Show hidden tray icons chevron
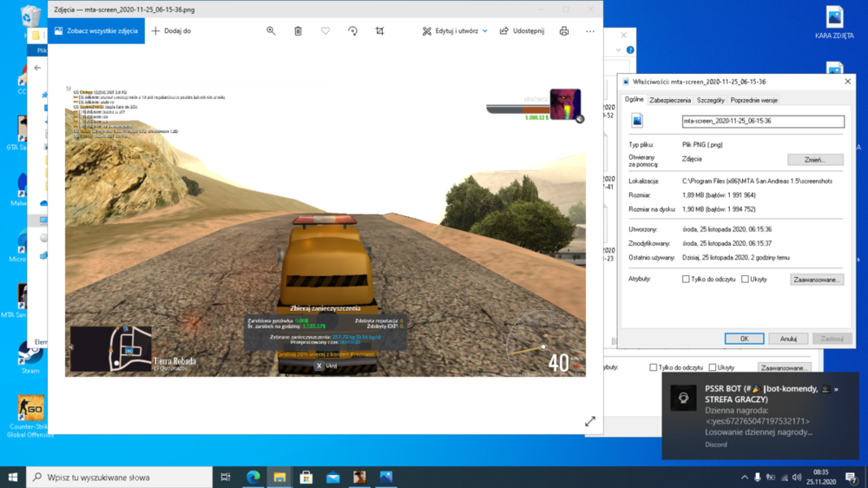 (x=745, y=477)
